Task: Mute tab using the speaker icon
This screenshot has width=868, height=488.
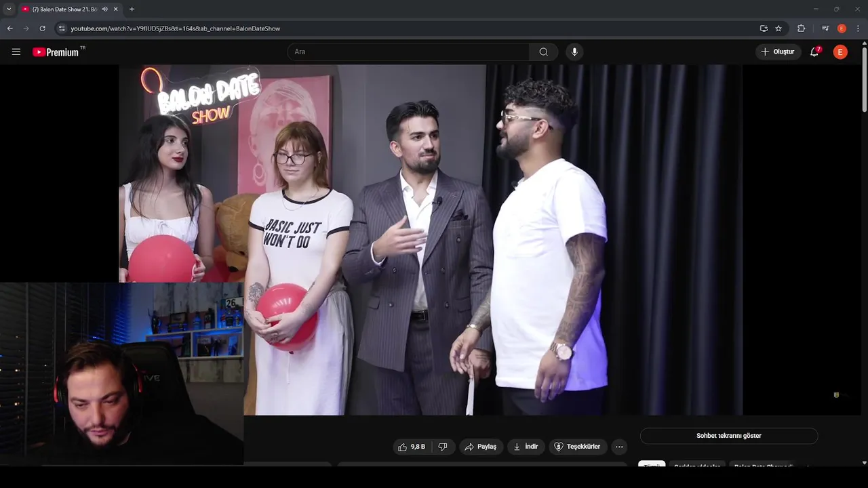Action: [104, 9]
